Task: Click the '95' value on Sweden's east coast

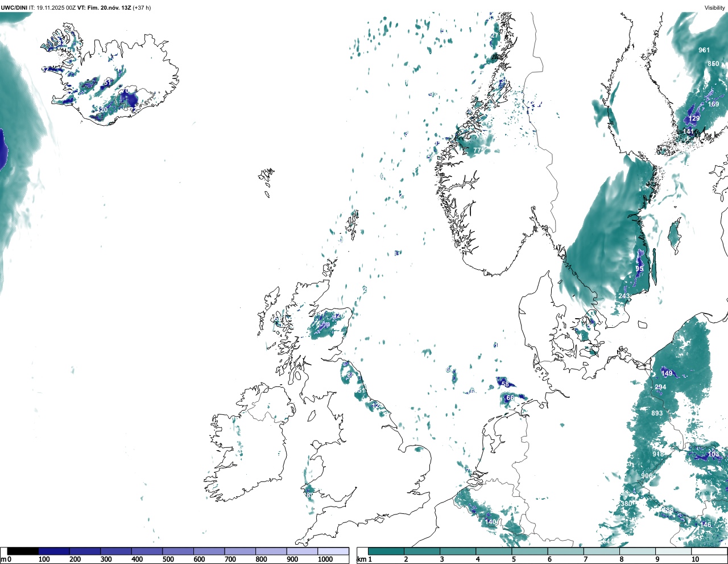Action: coord(639,269)
